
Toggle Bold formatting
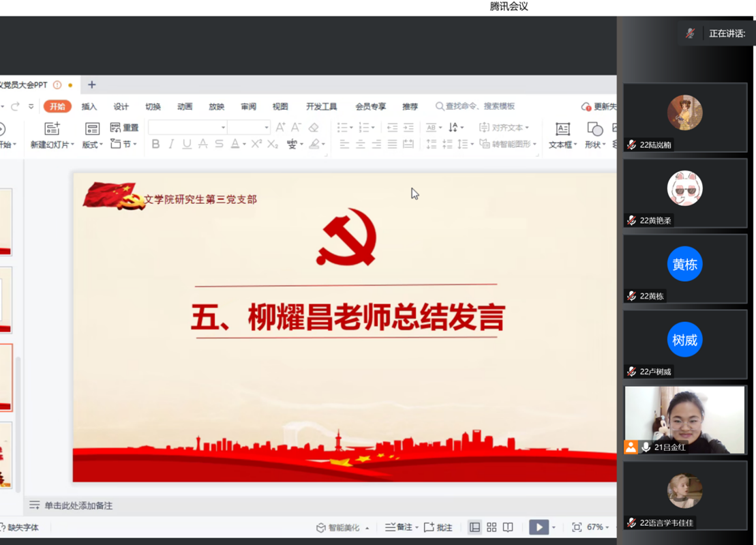(155, 144)
